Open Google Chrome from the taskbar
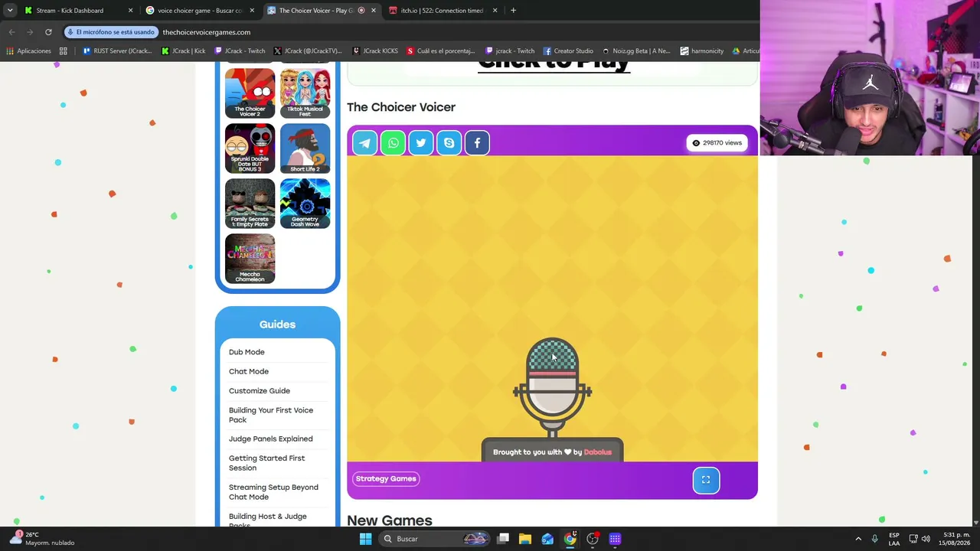Screen dimensions: 980x551 pyautogui.click(x=570, y=539)
